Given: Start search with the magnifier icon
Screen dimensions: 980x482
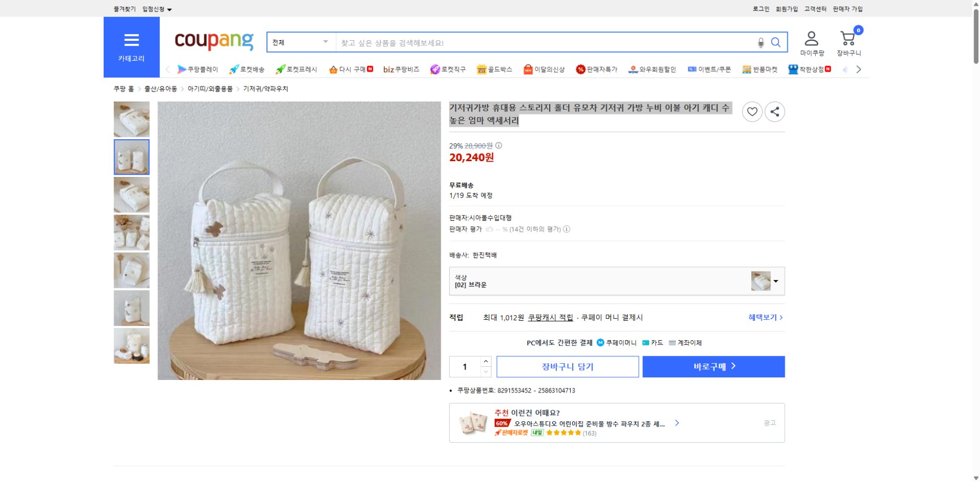Looking at the screenshot, I should (x=776, y=42).
